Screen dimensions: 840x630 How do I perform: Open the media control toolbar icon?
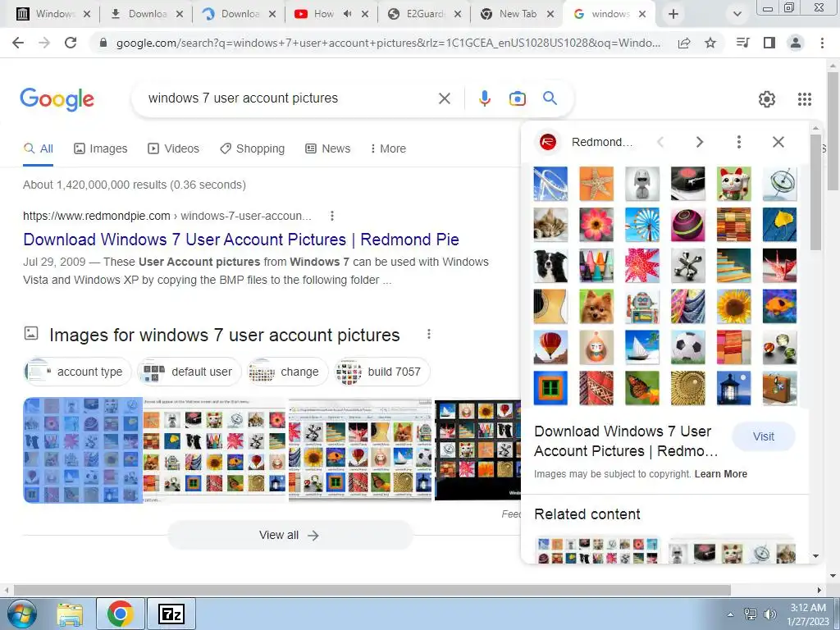click(x=742, y=43)
